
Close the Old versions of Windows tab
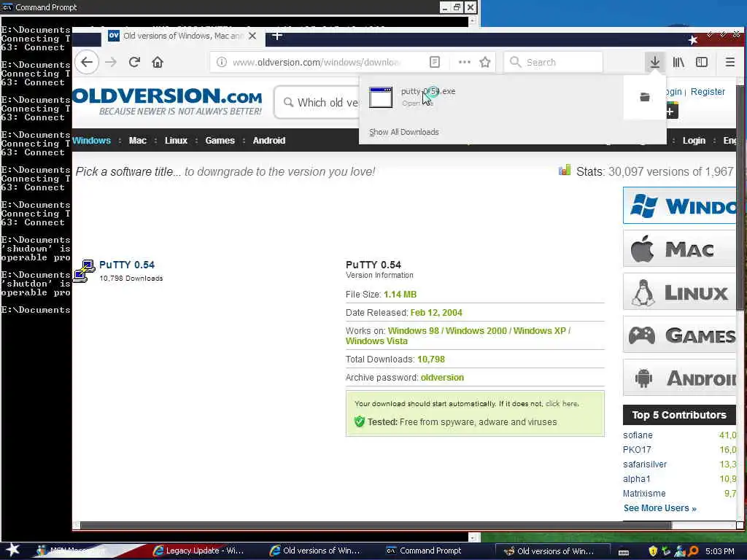click(252, 36)
